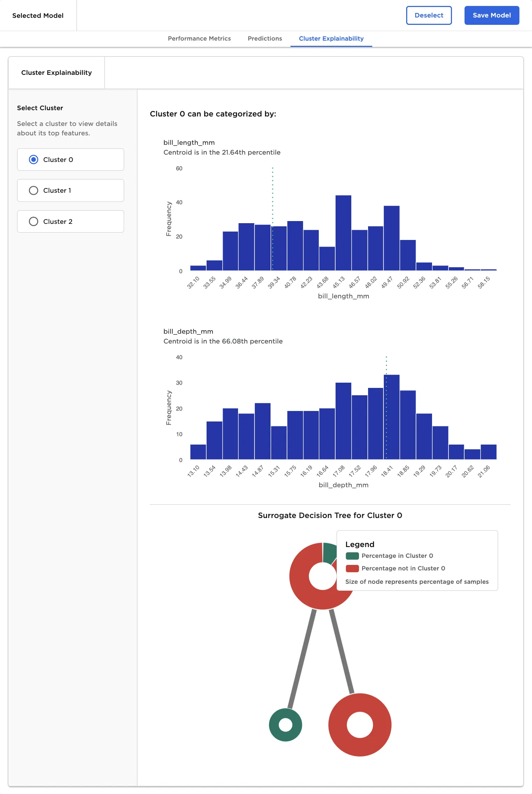Choose the Cluster 1 radio option
The height and width of the screenshot is (794, 532).
tap(34, 190)
